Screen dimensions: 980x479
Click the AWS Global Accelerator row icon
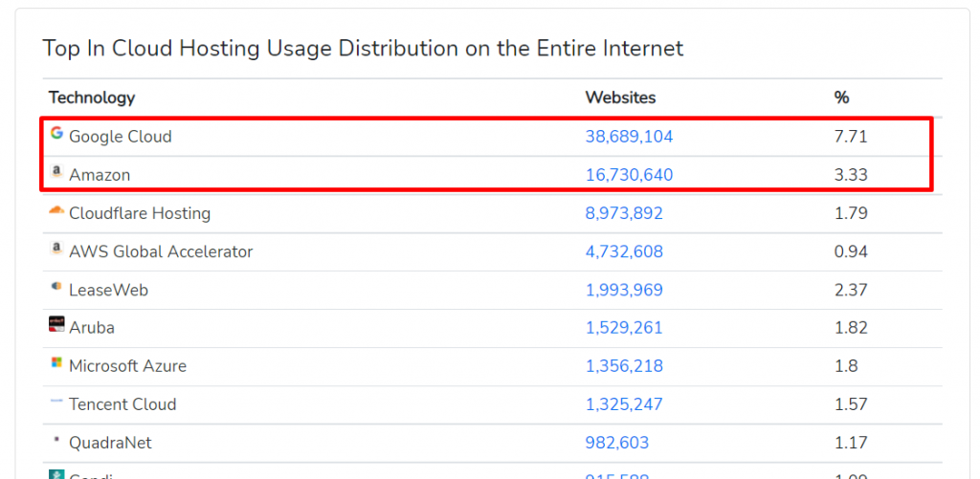click(56, 250)
